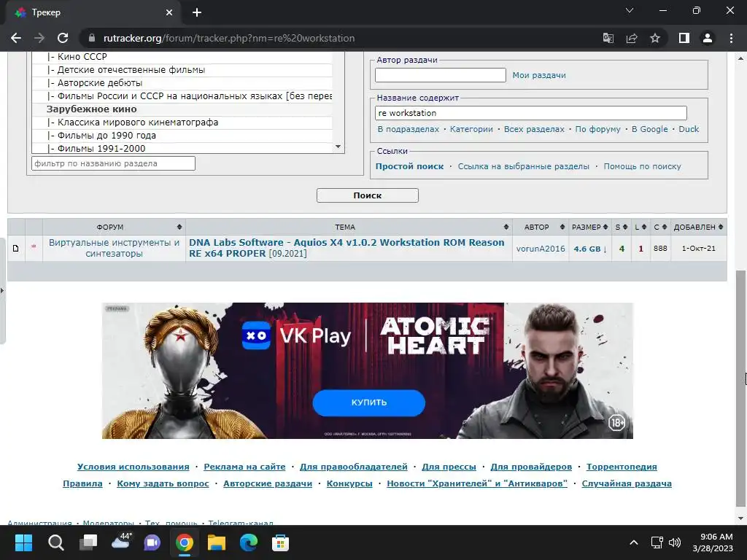Go back to the previous page

[16, 38]
